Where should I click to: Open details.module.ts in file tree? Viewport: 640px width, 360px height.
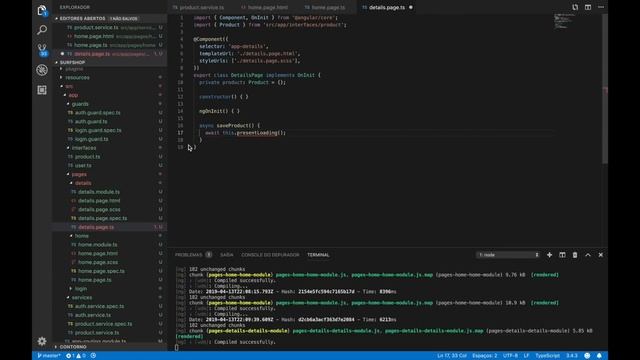tap(99, 192)
